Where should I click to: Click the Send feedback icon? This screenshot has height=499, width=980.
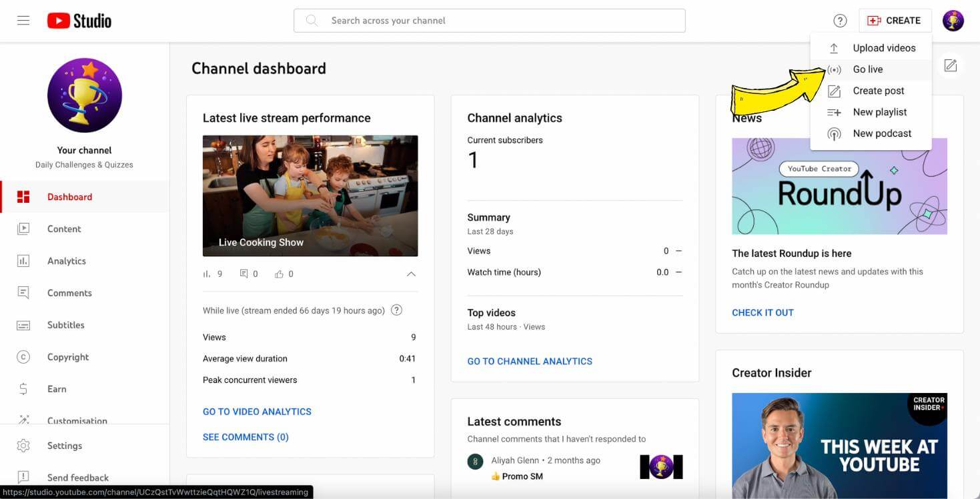pyautogui.click(x=23, y=478)
